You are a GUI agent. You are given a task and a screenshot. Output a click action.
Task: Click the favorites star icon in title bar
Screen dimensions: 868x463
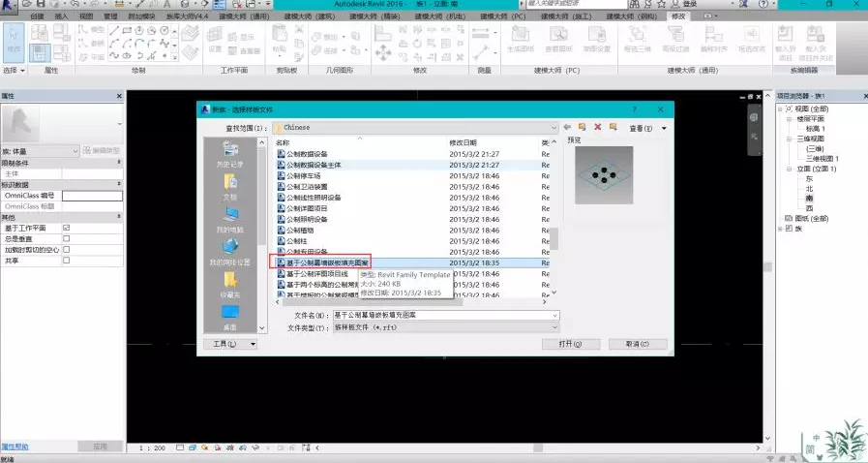(661, 4)
